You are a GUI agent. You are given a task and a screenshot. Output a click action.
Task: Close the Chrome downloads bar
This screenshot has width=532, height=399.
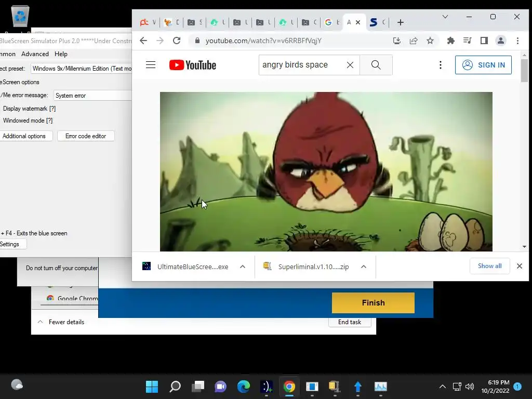pyautogui.click(x=520, y=266)
